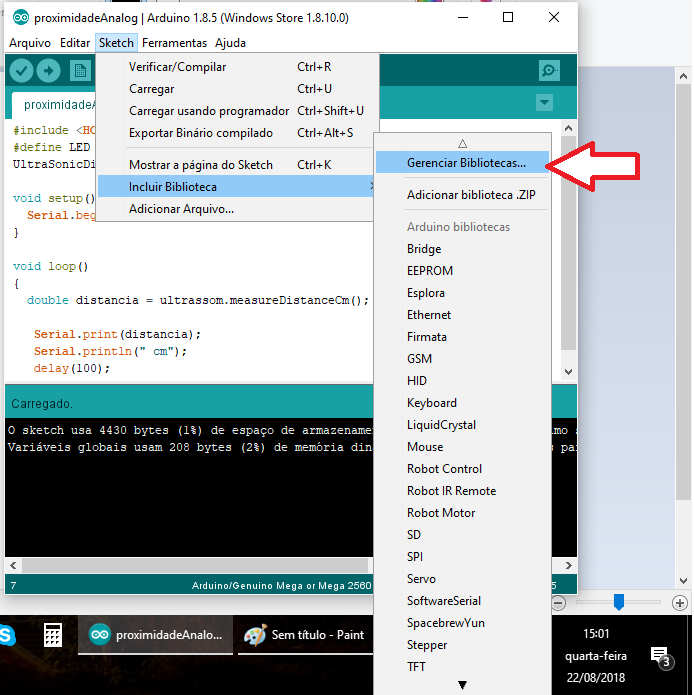Click Paint zoom out minus button
The image size is (694, 695).
[559, 603]
